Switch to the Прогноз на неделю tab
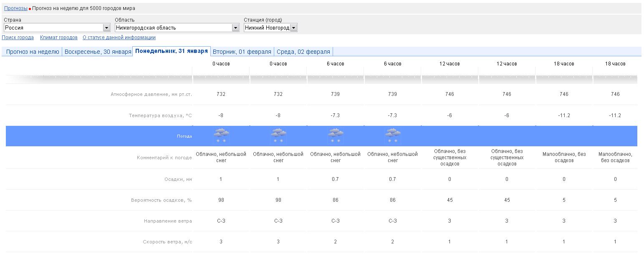The image size is (644, 263). point(33,52)
